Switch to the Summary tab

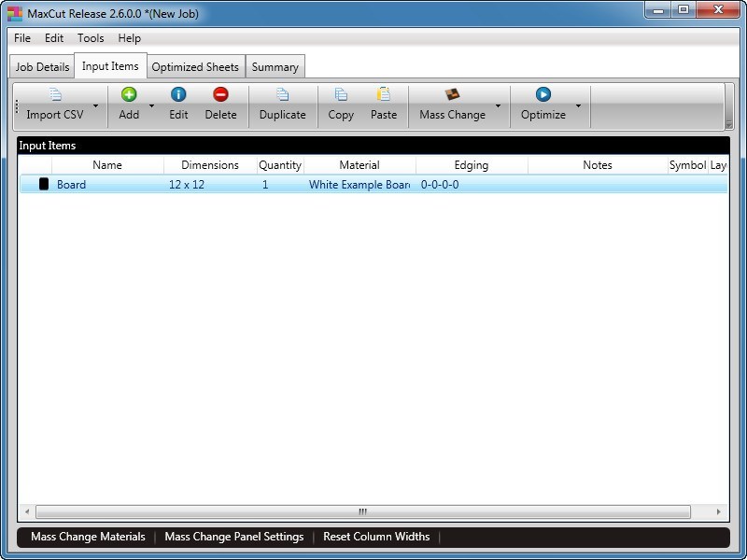[275, 66]
